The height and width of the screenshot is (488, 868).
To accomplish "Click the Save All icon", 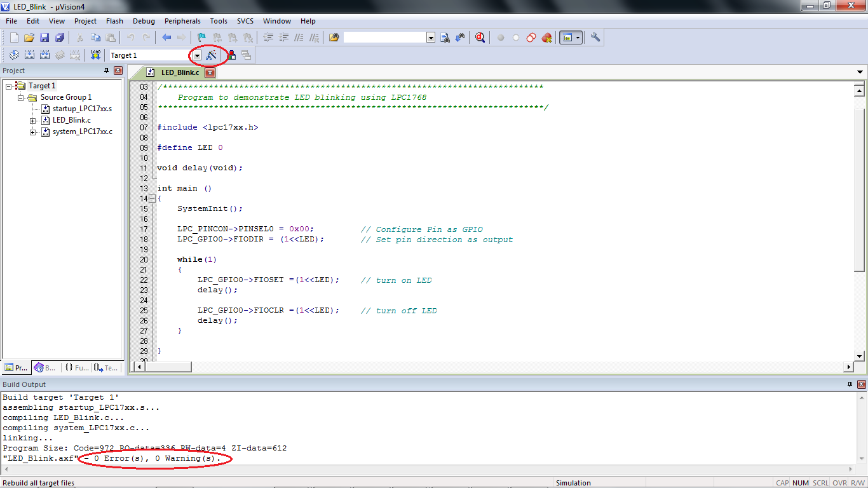I will coord(59,38).
